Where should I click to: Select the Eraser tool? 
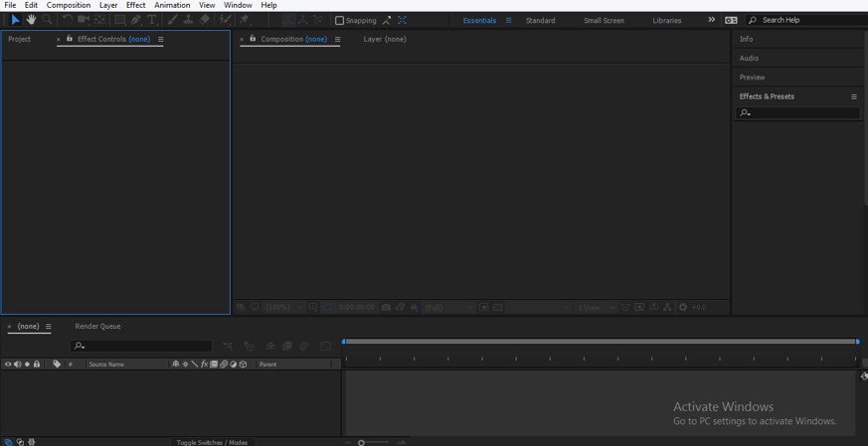click(204, 20)
